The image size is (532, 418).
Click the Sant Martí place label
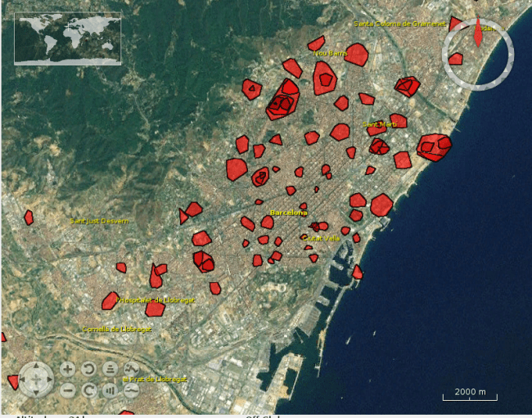380,124
